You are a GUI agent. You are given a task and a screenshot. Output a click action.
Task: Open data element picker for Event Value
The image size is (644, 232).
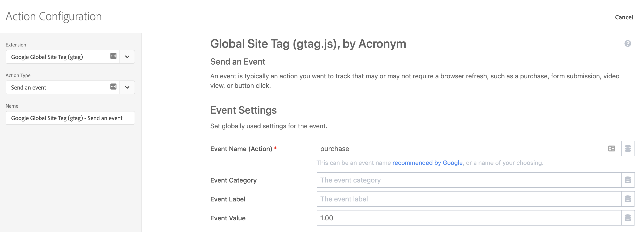628,218
